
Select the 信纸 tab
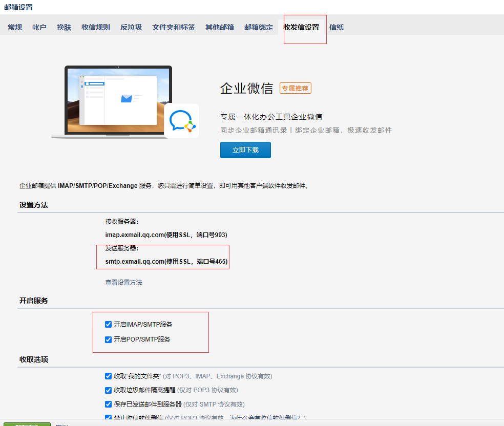pos(336,27)
